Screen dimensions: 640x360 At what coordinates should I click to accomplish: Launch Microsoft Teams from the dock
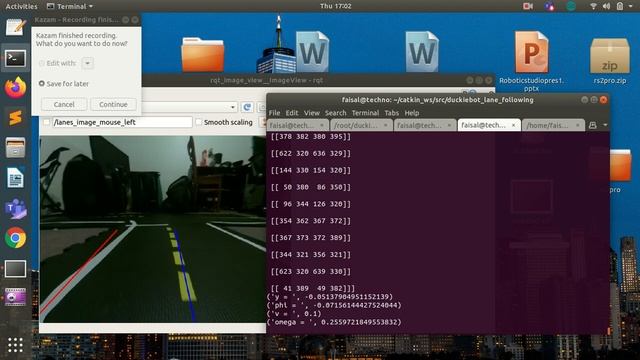[15, 208]
